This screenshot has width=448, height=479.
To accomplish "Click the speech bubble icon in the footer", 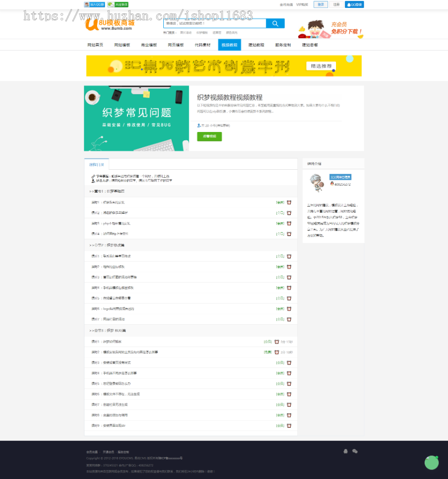I will point(354,451).
